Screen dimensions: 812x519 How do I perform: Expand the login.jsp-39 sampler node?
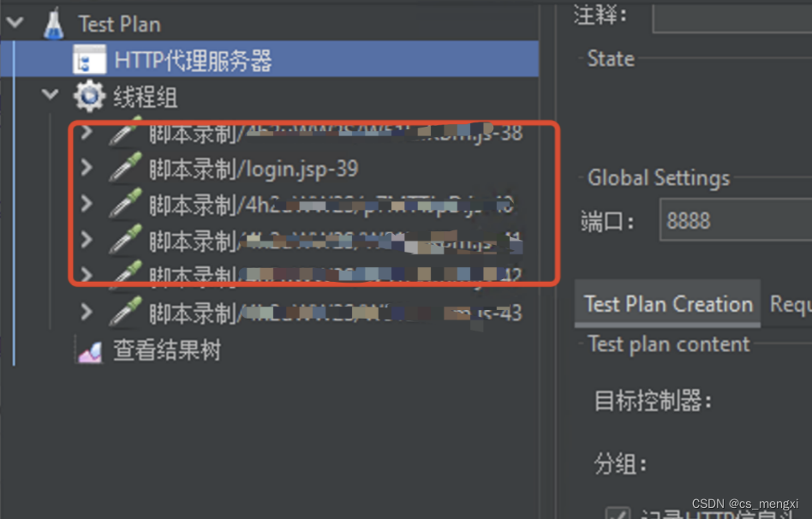pyautogui.click(x=87, y=167)
